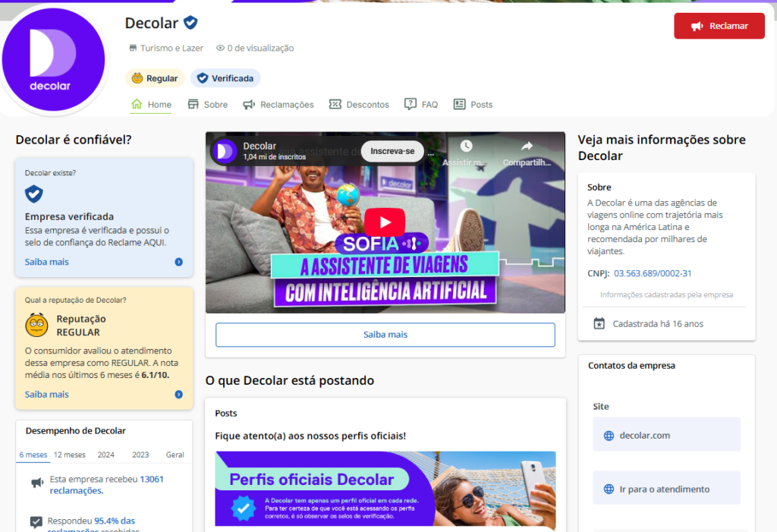Screen dimensions: 777x532
Task: Play the Sofia assistant YouTube video
Action: click(x=385, y=222)
